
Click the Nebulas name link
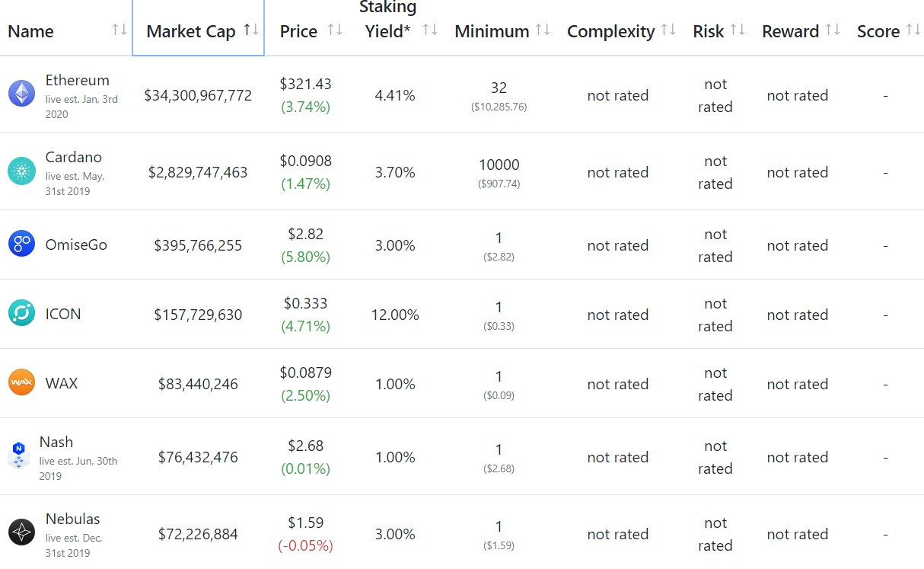click(x=72, y=519)
